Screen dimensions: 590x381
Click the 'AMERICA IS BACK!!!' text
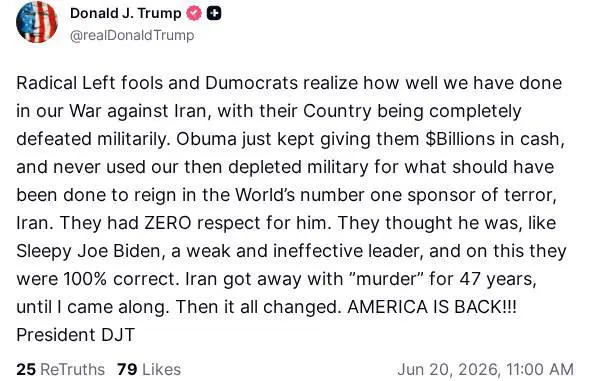tap(432, 307)
